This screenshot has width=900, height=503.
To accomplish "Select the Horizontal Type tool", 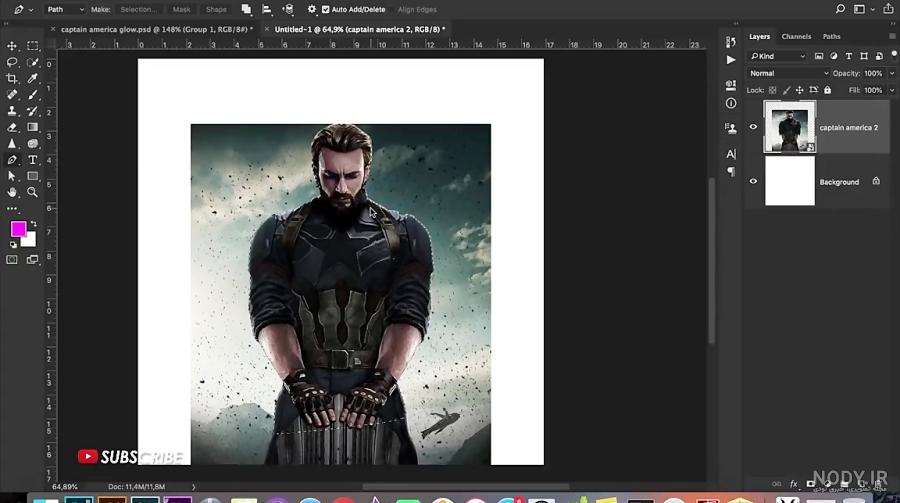I will click(x=33, y=160).
